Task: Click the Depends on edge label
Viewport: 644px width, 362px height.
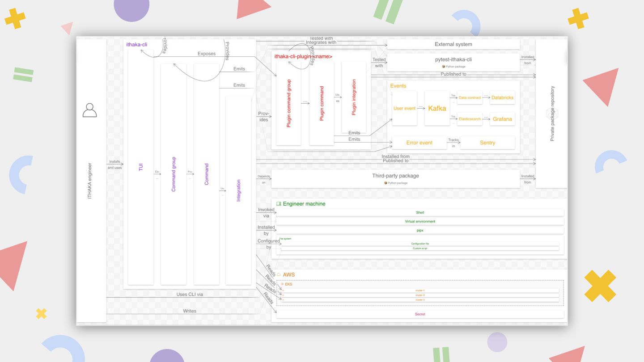Action: coord(264,179)
